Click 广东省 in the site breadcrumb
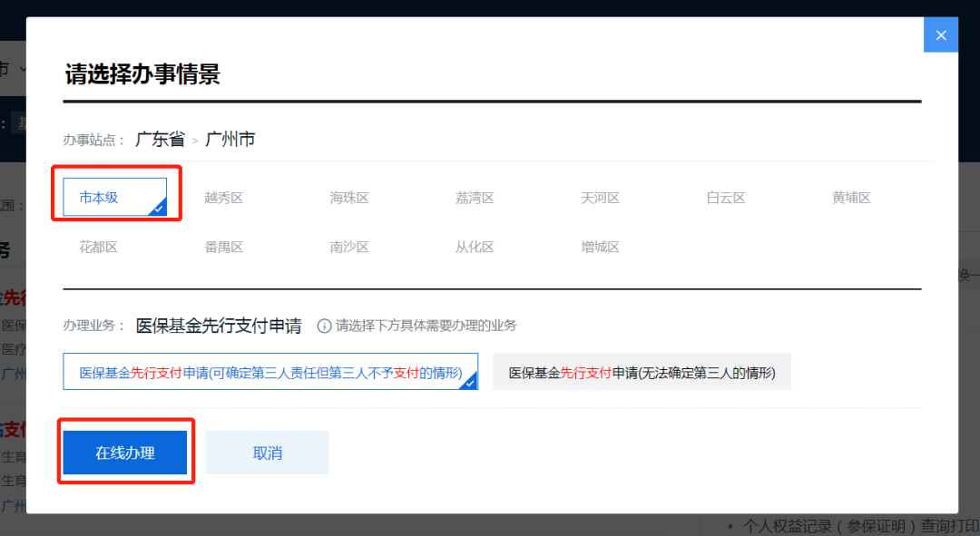 click(160, 140)
